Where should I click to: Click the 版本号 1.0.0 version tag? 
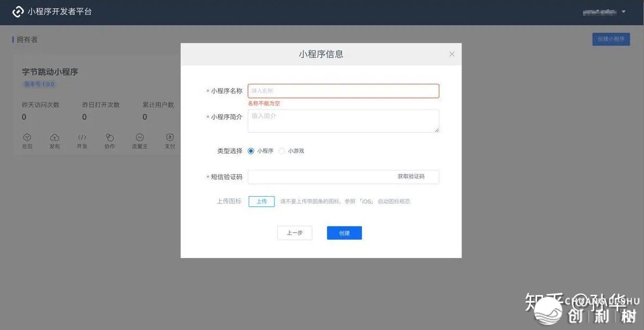click(x=39, y=84)
